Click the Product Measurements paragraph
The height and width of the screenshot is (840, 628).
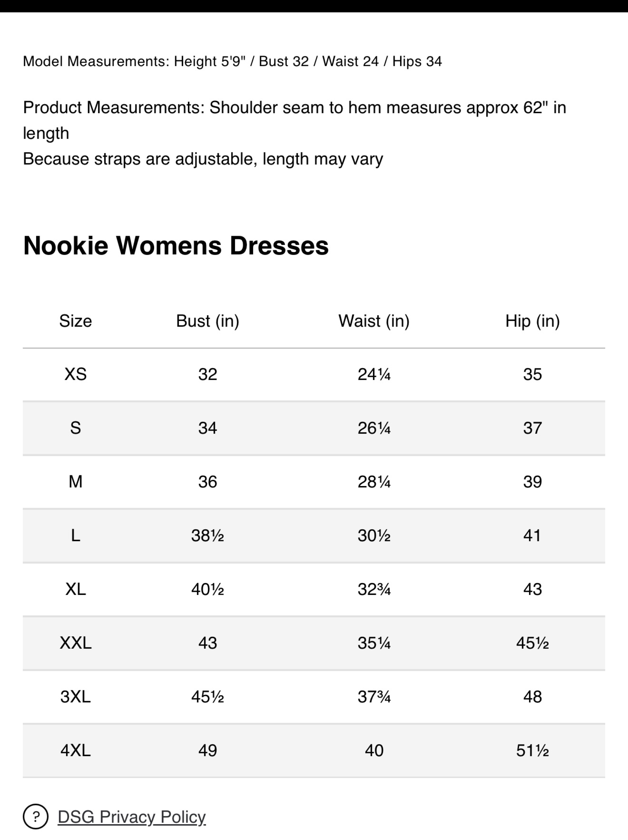[x=295, y=133]
